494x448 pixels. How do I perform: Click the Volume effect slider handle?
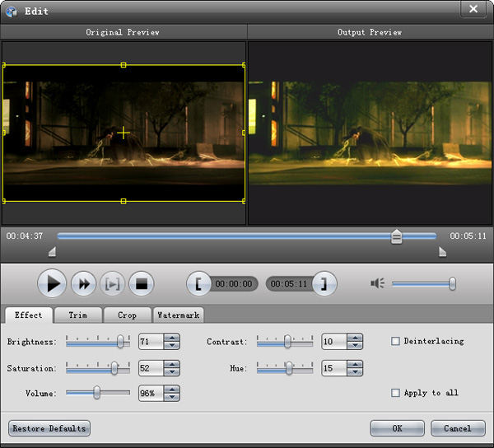[x=96, y=393]
